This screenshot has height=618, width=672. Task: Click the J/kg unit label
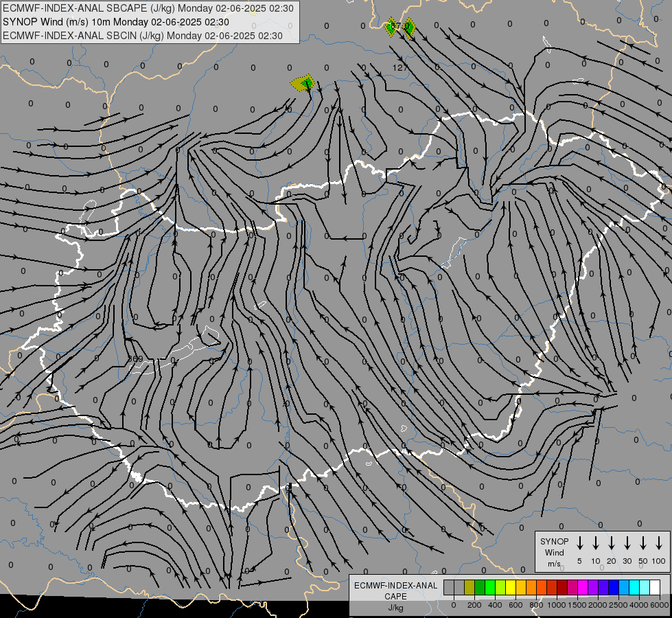pyautogui.click(x=395, y=608)
